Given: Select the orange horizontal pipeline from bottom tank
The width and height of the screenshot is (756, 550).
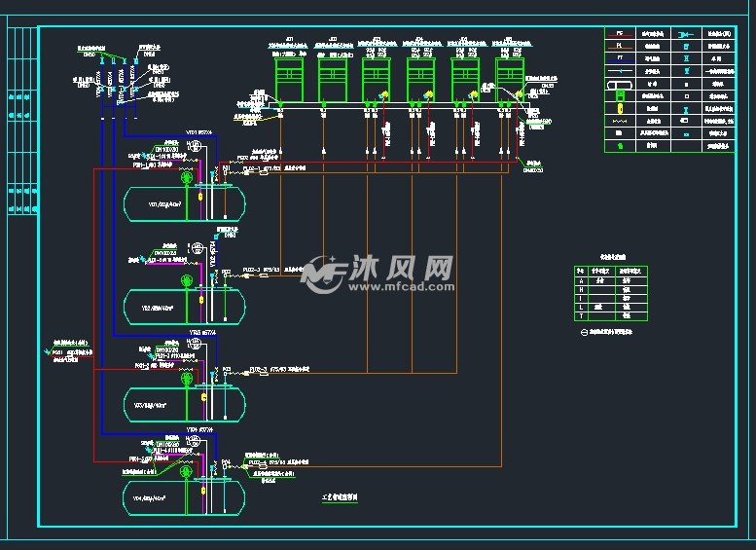Looking at the screenshot, I should (x=389, y=466).
